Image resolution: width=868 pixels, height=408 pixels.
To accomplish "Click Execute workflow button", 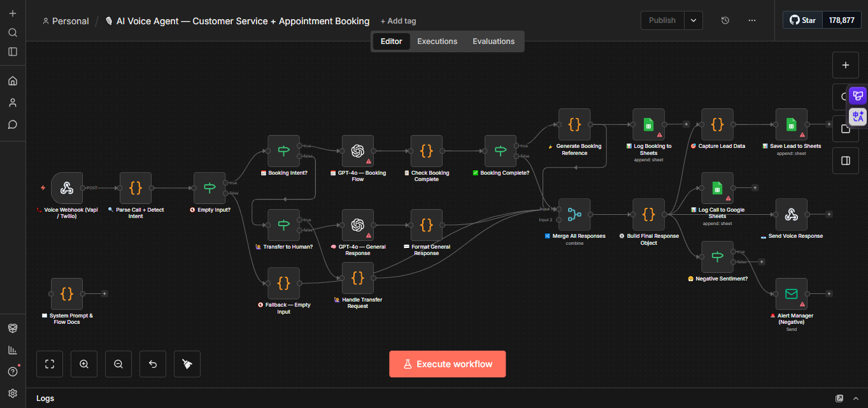I will [448, 364].
